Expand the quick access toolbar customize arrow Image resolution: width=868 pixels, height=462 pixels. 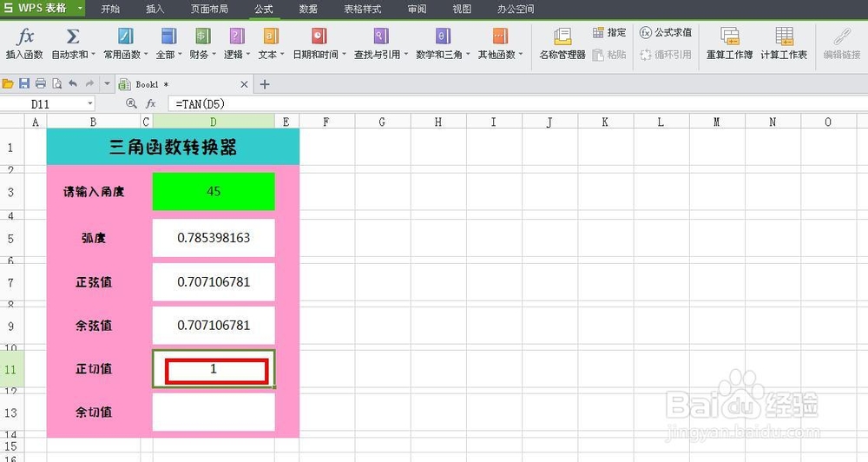(x=107, y=84)
